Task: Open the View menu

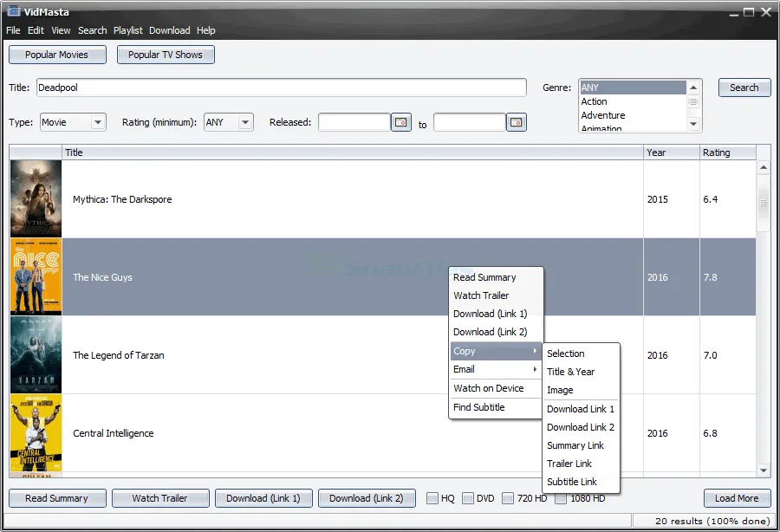Action: point(62,30)
